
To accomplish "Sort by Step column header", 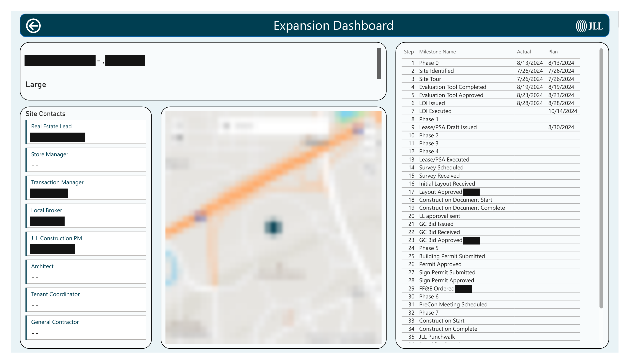I will [x=409, y=52].
